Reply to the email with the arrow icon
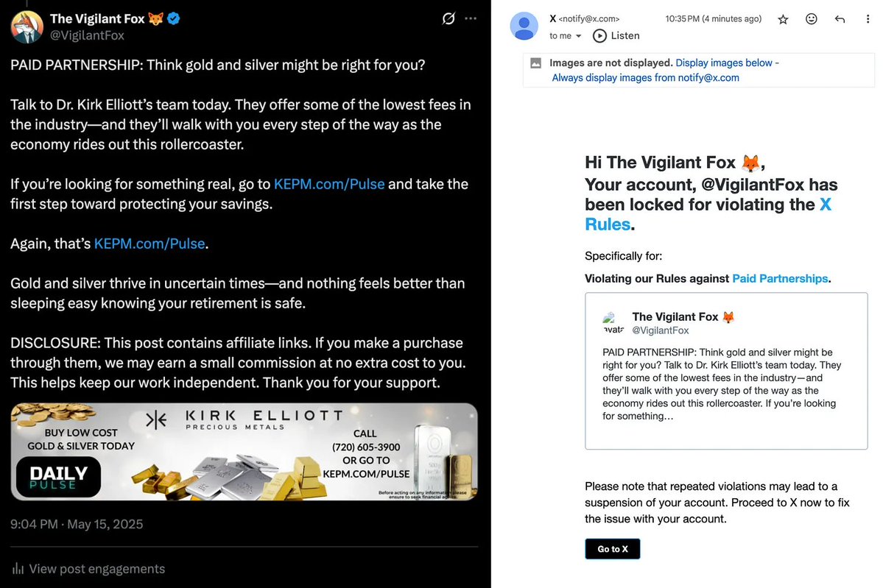Screen dimensions: 883x588 coord(840,20)
